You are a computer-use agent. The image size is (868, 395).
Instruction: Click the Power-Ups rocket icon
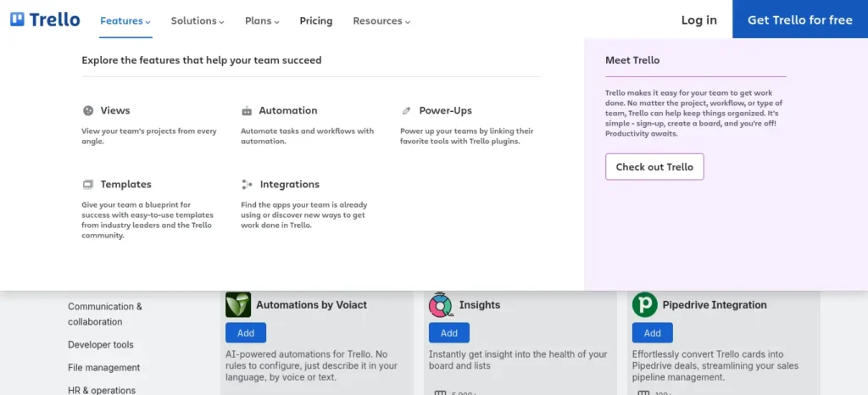(x=406, y=111)
